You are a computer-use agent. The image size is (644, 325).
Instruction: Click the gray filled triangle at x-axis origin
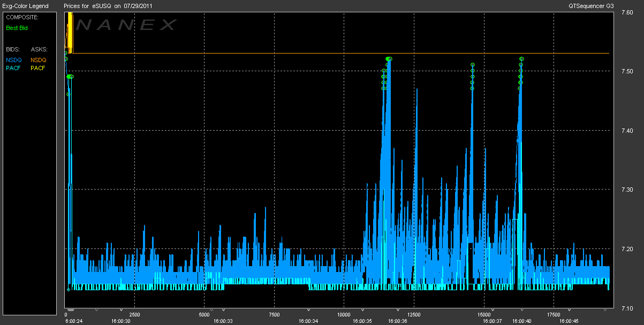(x=70, y=309)
